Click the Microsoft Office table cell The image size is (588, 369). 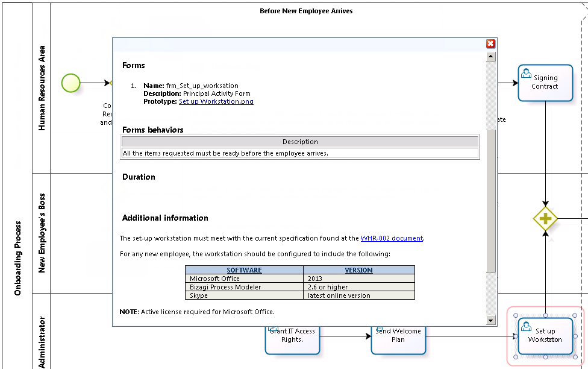244,279
